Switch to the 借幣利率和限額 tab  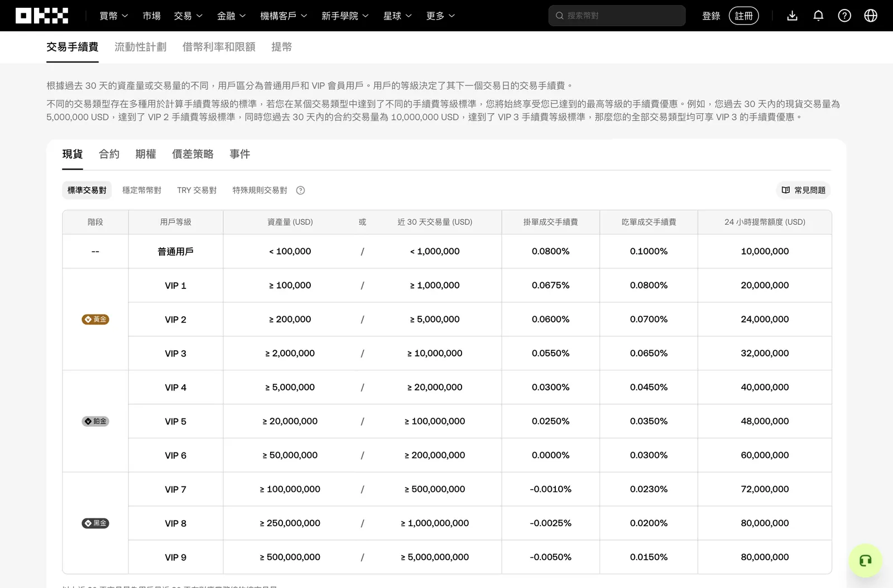219,47
